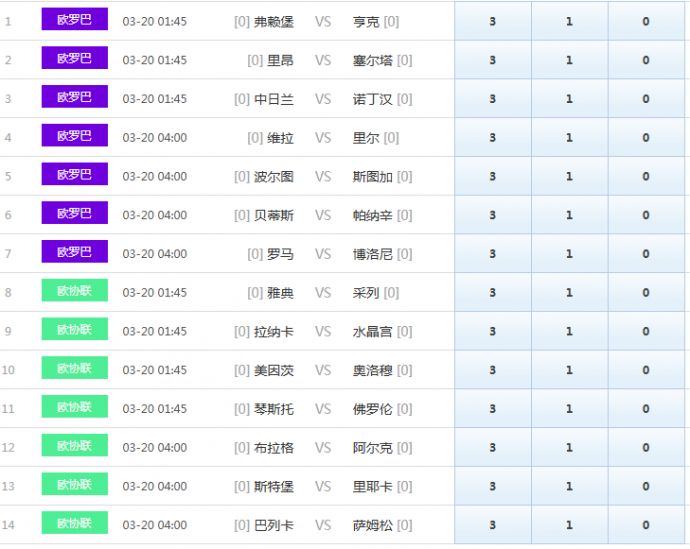
Task: Open the 水晶宫 team link
Action: point(373,331)
